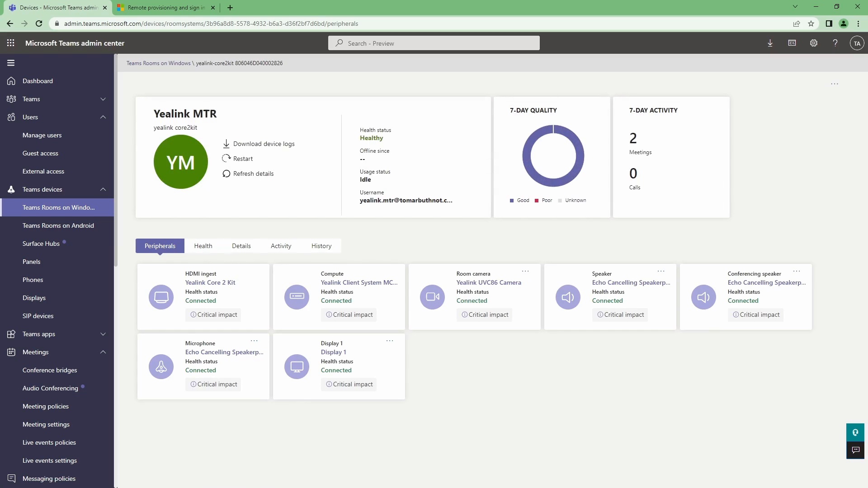Select Teams Rooms on Android section
Screen dimensions: 868x488
tap(58, 226)
